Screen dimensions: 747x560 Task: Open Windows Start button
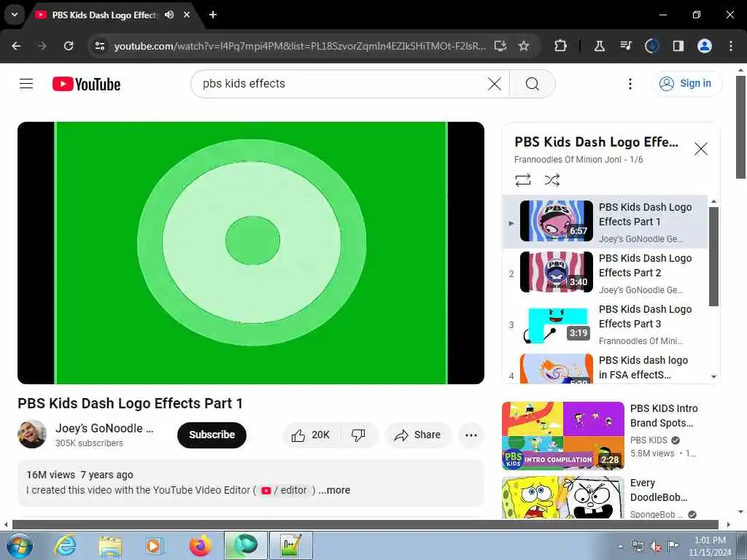(20, 545)
